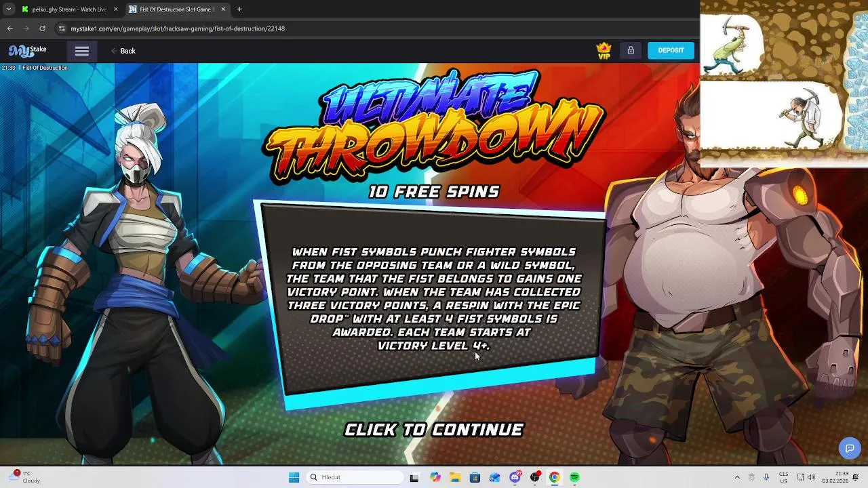Reload the page
868x488 pixels.
click(42, 28)
